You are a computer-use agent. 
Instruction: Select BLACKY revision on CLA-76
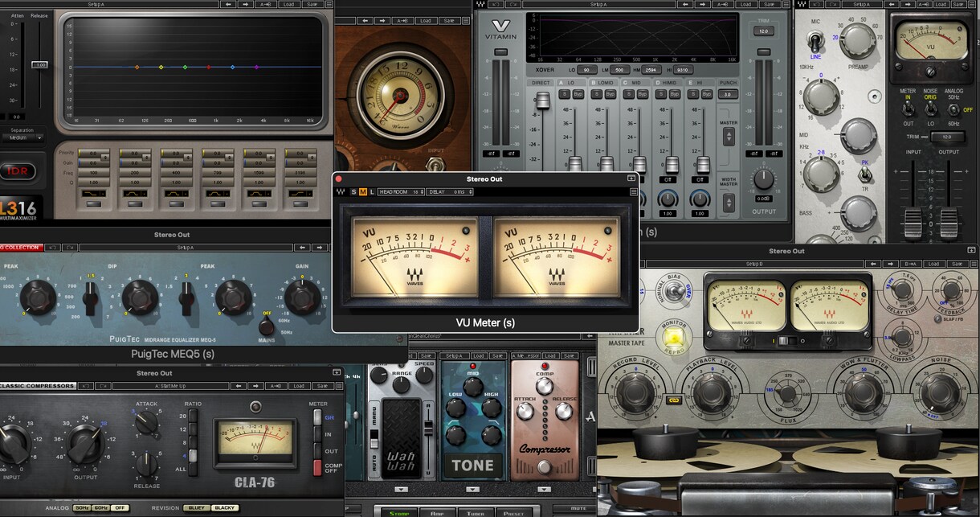224,508
